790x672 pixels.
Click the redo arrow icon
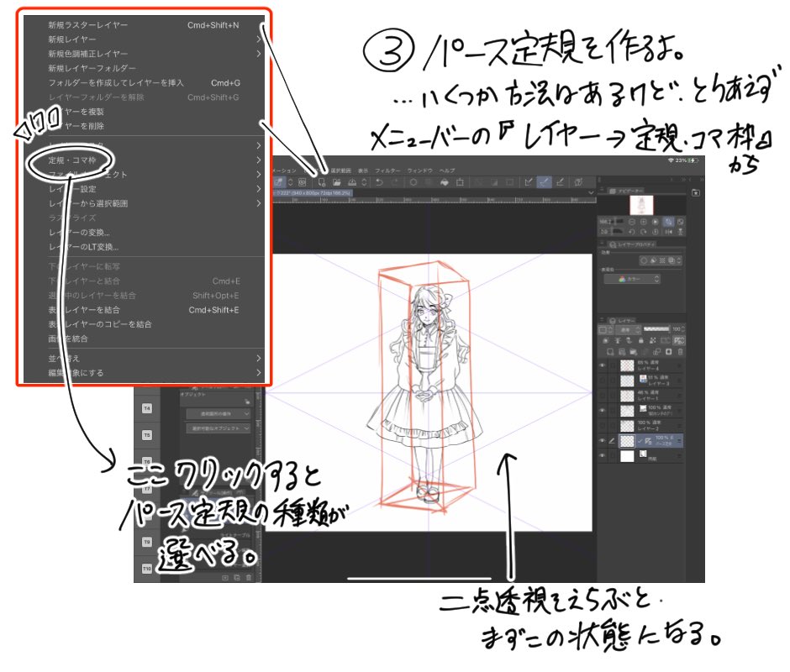tap(395, 182)
